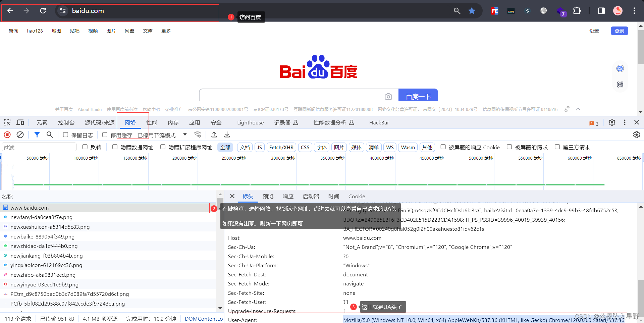The width and height of the screenshot is (644, 323).
Task: Bookmark this page with the star icon
Action: click(x=472, y=11)
